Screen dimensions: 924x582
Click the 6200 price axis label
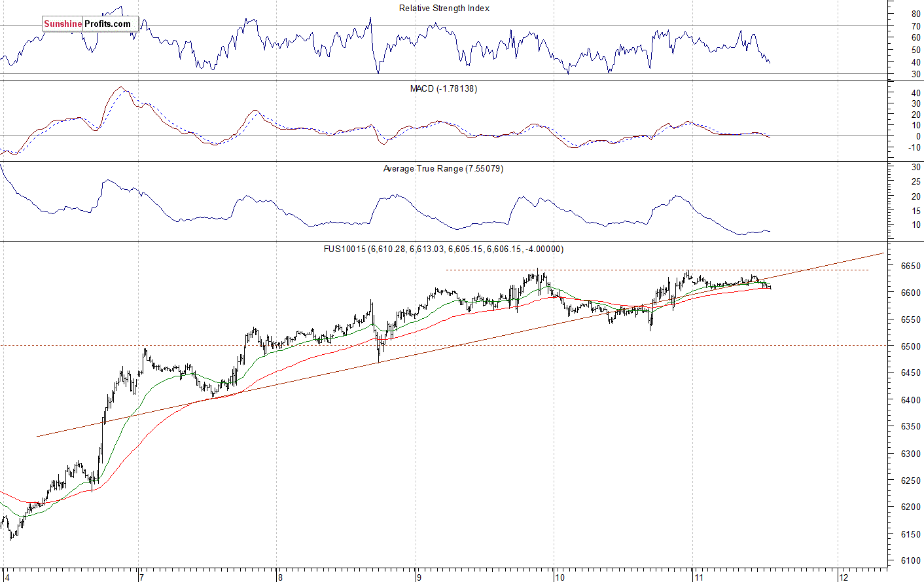click(x=911, y=507)
